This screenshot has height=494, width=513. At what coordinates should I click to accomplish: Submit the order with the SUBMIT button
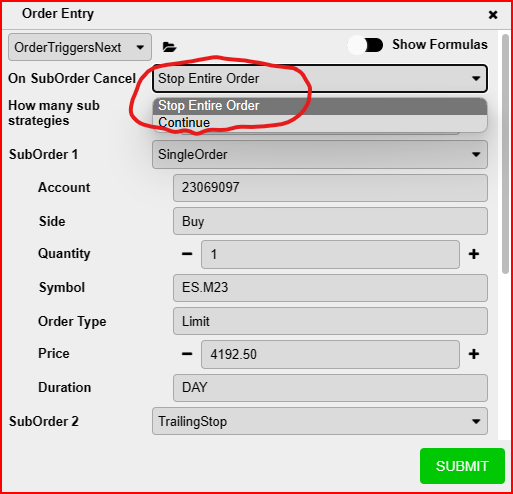(462, 466)
